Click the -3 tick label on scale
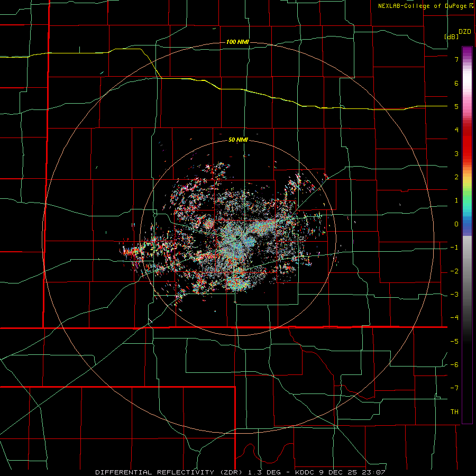 (x=454, y=295)
